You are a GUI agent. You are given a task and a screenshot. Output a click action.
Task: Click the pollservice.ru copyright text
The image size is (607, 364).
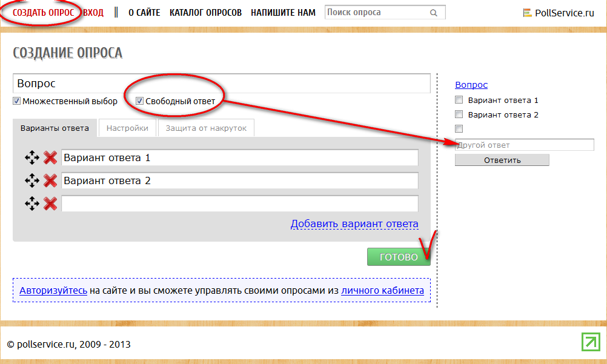click(69, 344)
